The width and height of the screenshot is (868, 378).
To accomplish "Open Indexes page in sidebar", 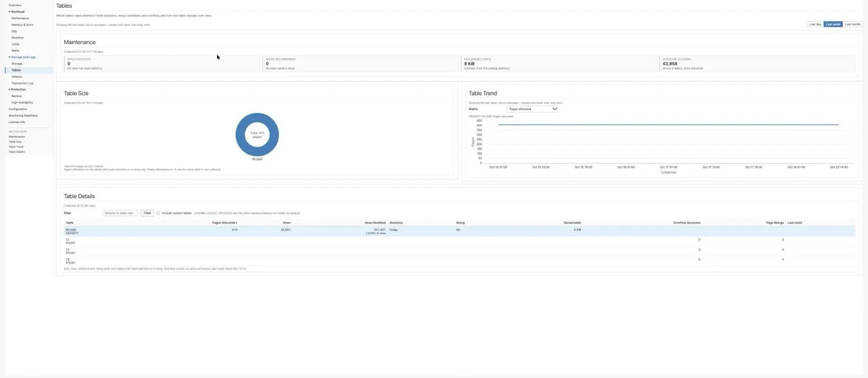I will (x=17, y=76).
